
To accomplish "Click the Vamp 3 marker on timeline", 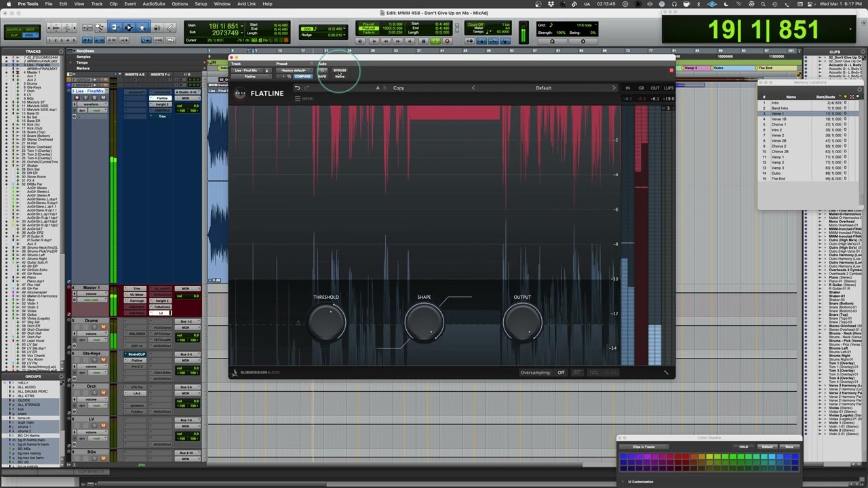I will 692,68.
